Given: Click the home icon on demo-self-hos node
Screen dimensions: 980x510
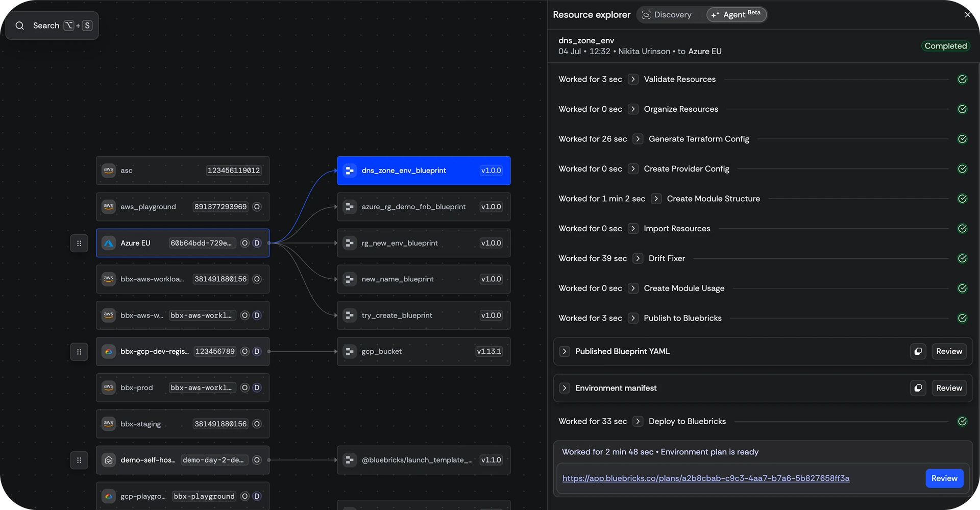Looking at the screenshot, I should tap(109, 460).
